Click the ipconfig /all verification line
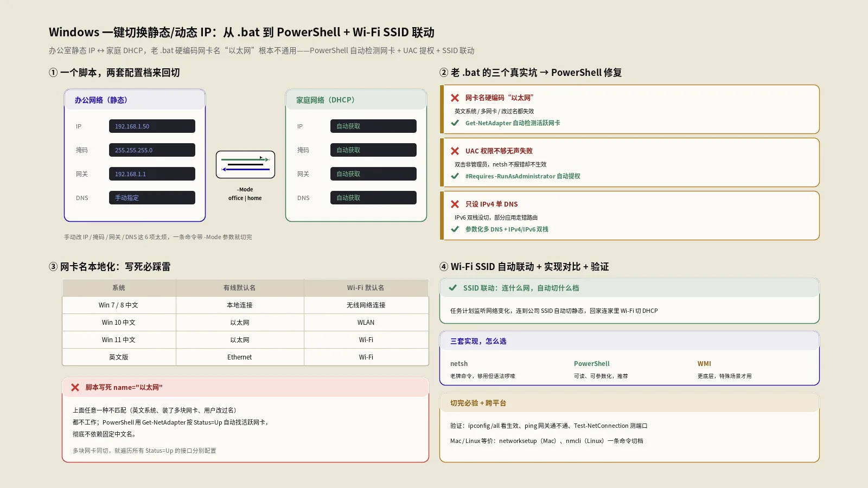868x488 pixels. click(x=548, y=426)
